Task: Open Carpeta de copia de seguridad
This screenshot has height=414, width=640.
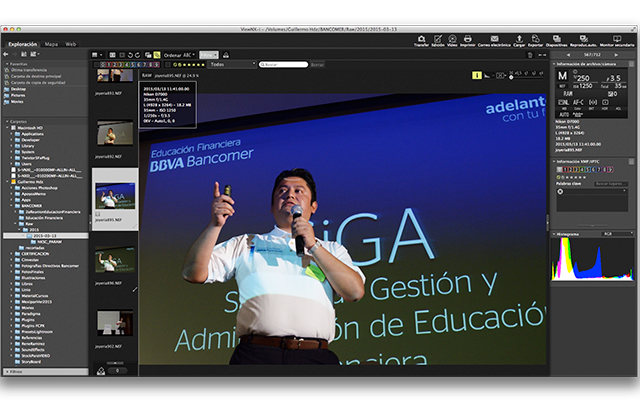Action: (x=38, y=82)
